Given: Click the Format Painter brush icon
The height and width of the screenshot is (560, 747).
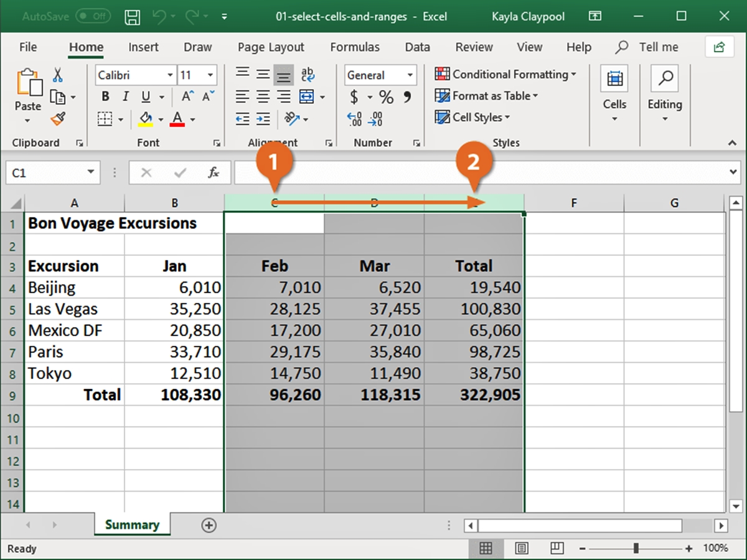Looking at the screenshot, I should pyautogui.click(x=58, y=118).
